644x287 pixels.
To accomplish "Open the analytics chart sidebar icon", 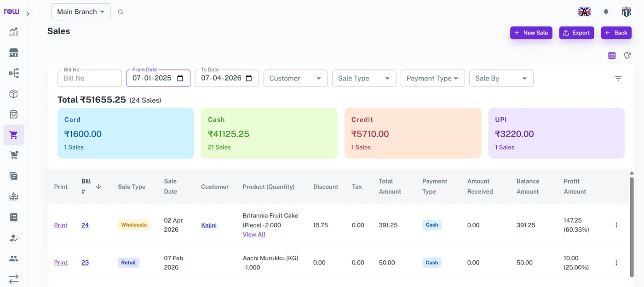I will click(x=14, y=32).
